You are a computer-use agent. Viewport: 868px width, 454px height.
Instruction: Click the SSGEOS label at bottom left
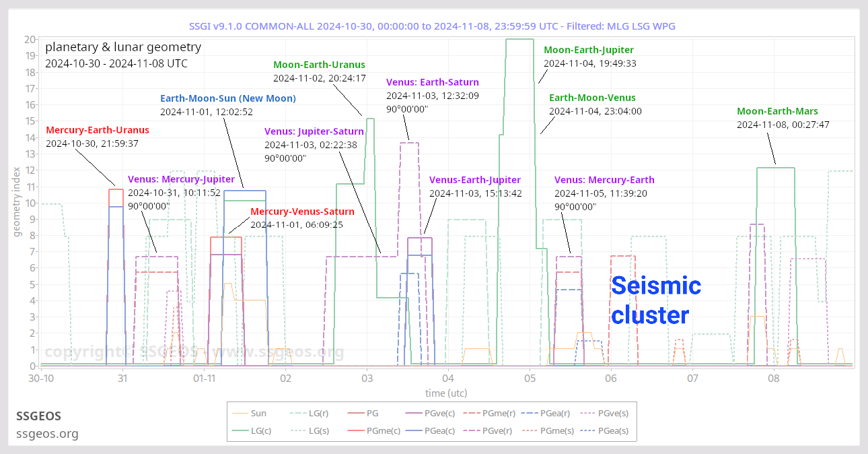[x=38, y=416]
